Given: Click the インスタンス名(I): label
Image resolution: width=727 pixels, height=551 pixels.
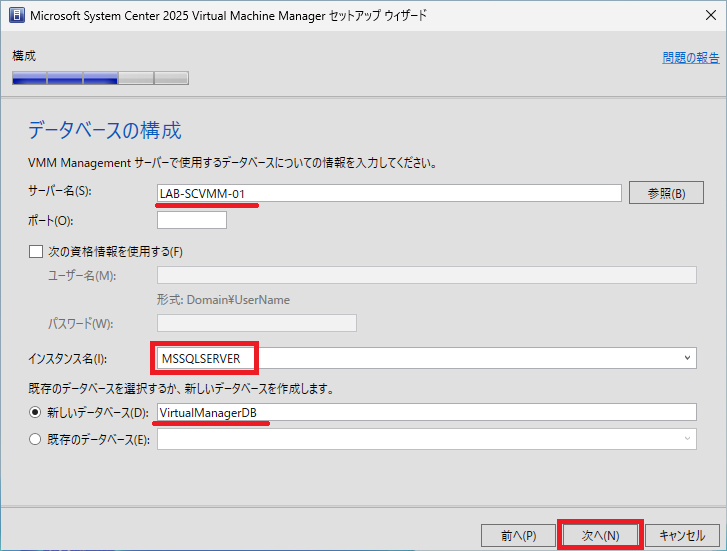Looking at the screenshot, I should click(68, 359).
